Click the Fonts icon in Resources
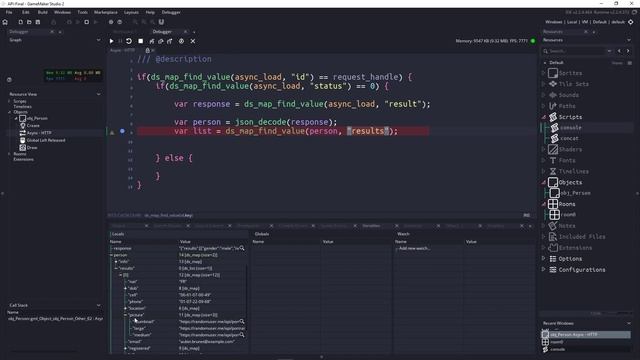The height and width of the screenshot is (360, 640). (553, 160)
